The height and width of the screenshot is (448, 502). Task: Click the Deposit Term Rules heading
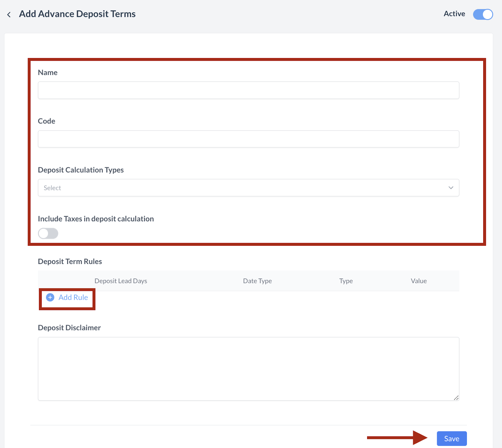(70, 261)
